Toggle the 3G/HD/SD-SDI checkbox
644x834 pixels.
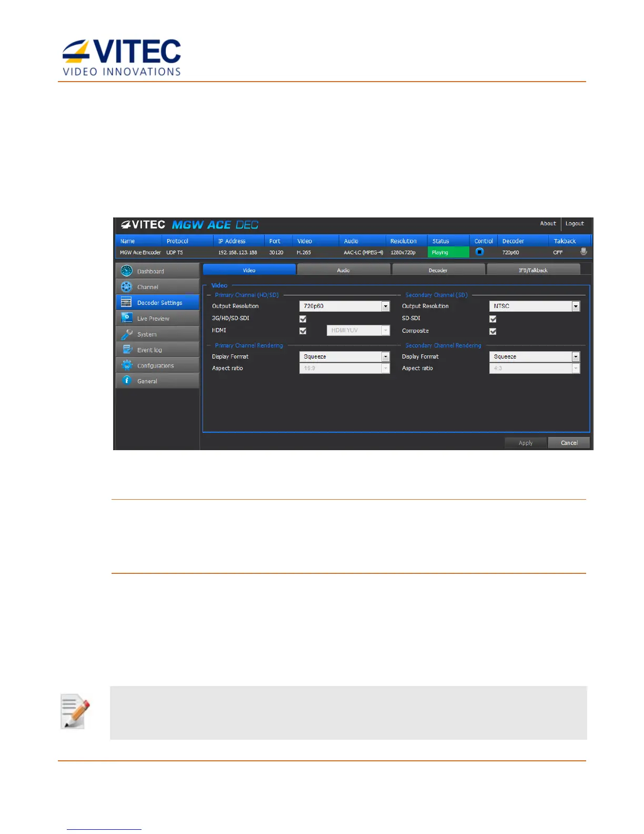pos(303,319)
